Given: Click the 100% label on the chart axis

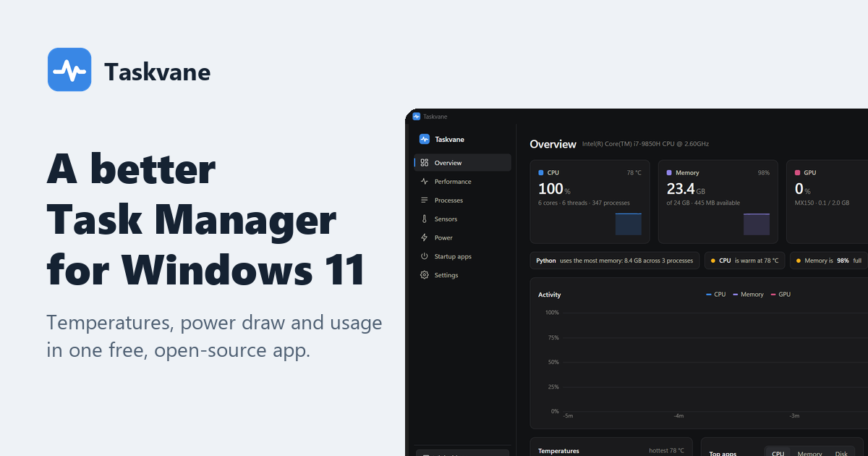Looking at the screenshot, I should (552, 313).
